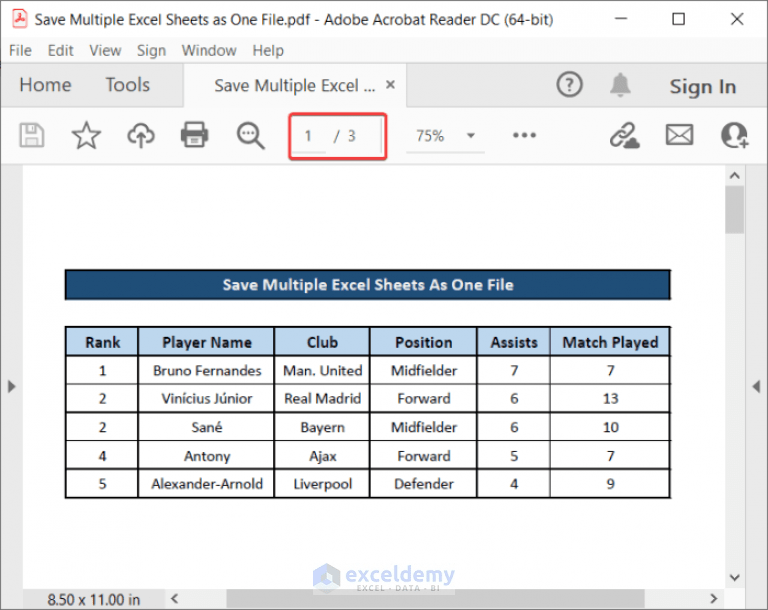This screenshot has height=610, width=768.
Task: Open the Help menu
Action: tap(268, 50)
